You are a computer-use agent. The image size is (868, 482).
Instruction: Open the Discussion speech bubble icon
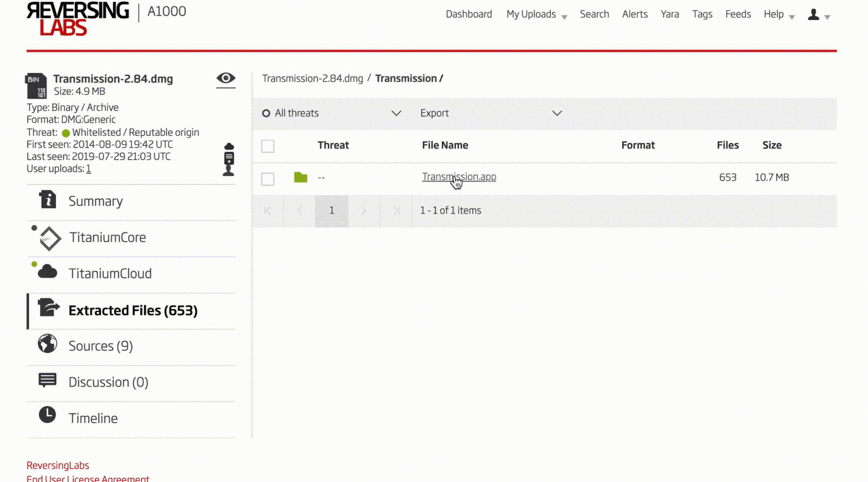pos(47,380)
